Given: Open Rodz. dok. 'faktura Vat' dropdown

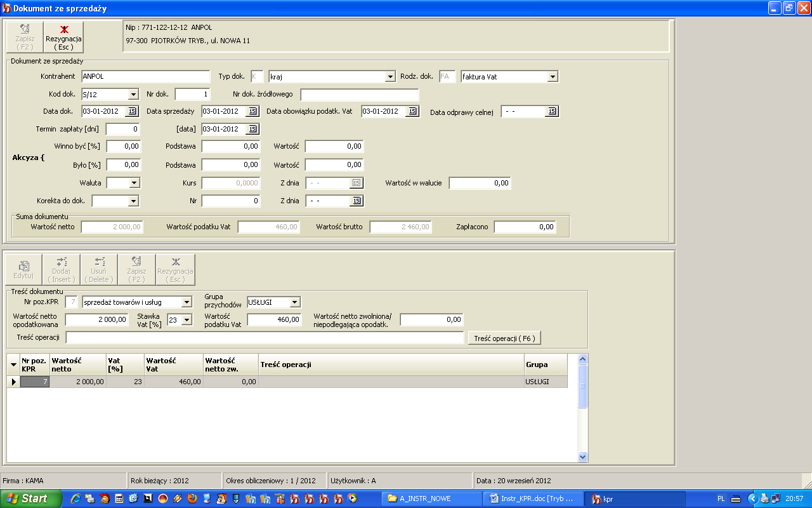Looking at the screenshot, I should pyautogui.click(x=553, y=77).
